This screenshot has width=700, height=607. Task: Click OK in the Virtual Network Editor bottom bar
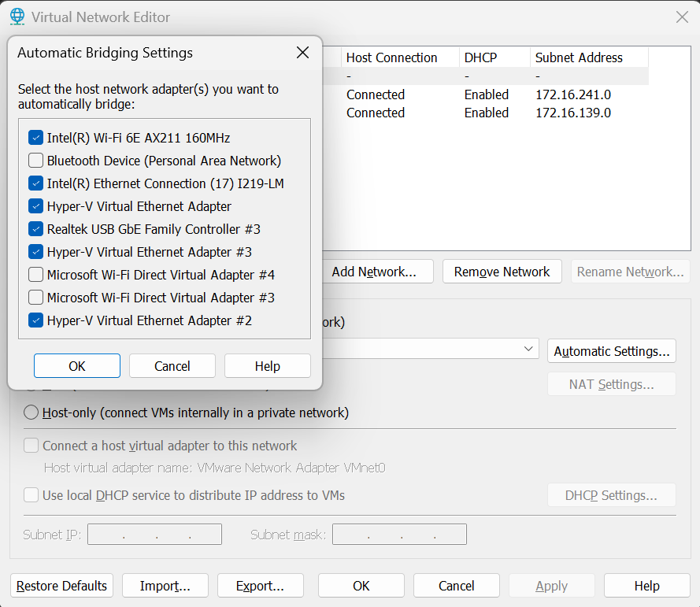(x=361, y=586)
